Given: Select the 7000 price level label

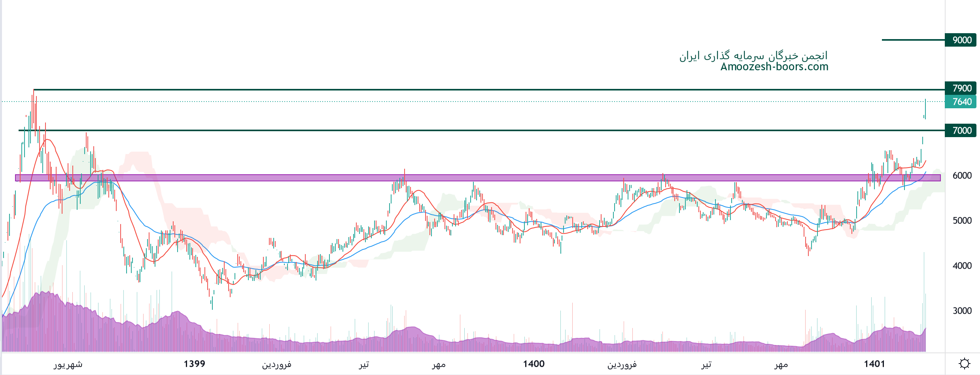Looking at the screenshot, I should (961, 130).
